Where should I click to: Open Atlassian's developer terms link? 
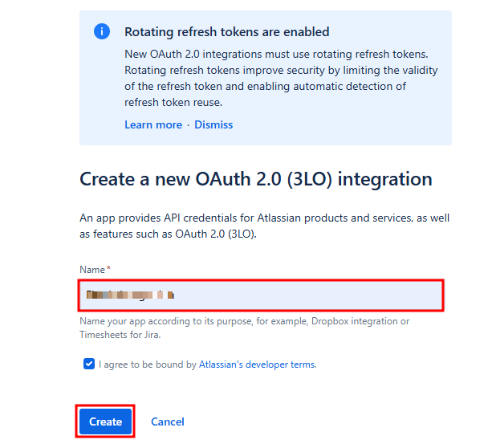click(x=257, y=364)
